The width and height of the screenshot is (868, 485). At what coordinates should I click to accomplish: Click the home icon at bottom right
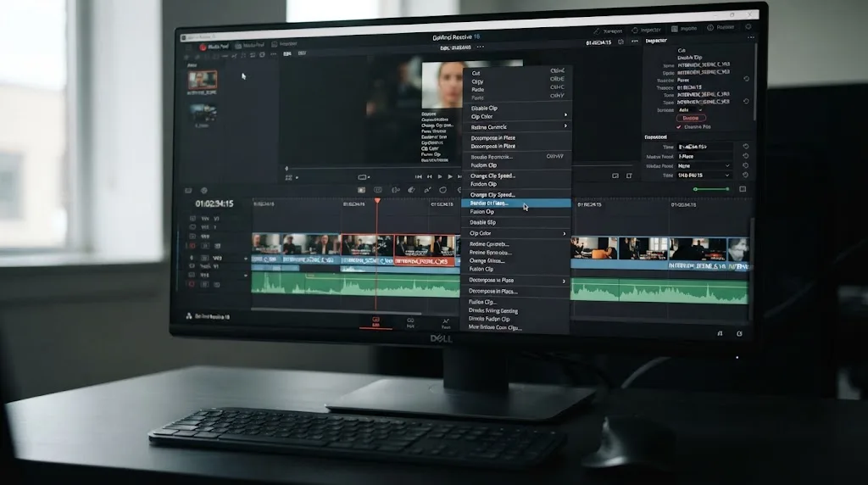click(x=720, y=333)
